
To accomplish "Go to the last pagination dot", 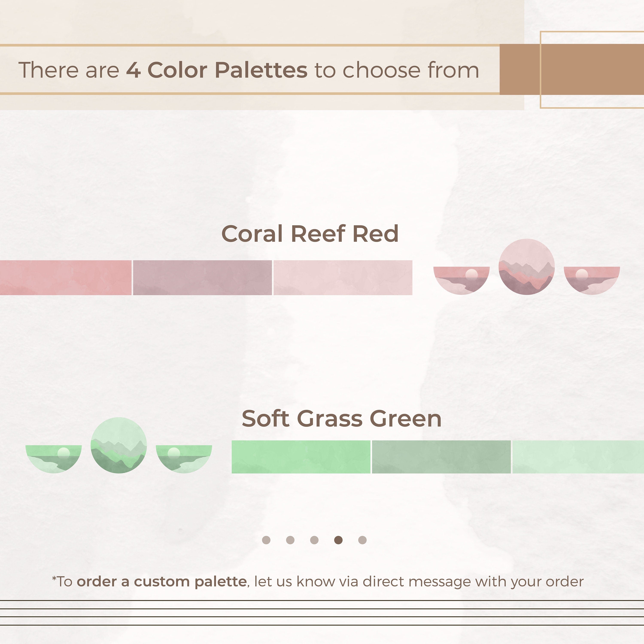I will pos(362,540).
